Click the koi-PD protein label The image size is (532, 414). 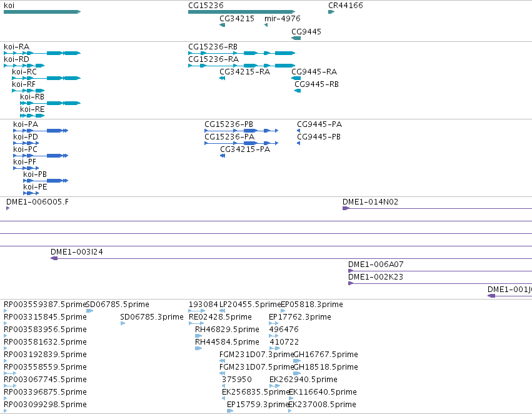pos(26,137)
